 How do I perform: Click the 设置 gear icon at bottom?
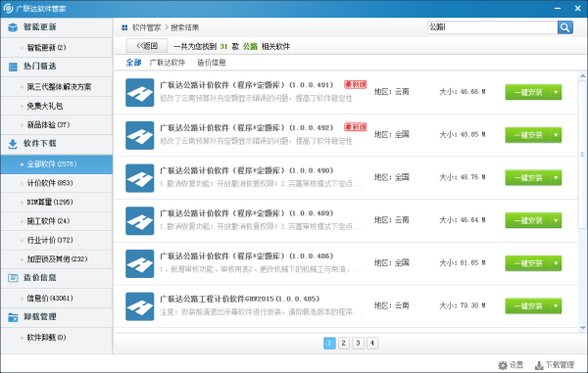coord(503,365)
